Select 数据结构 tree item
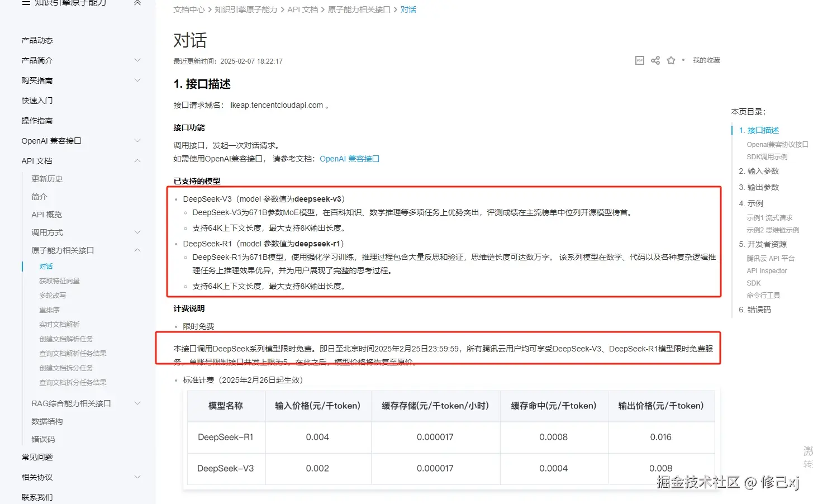This screenshot has width=813, height=504. 47,421
